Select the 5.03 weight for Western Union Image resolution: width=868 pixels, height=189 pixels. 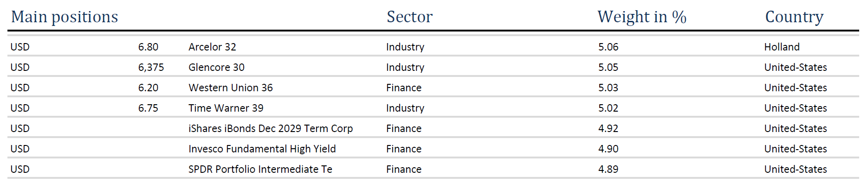point(608,88)
